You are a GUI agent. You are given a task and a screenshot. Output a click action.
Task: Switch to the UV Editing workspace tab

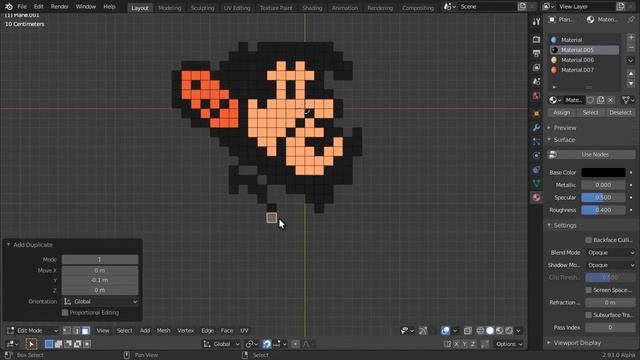click(237, 8)
